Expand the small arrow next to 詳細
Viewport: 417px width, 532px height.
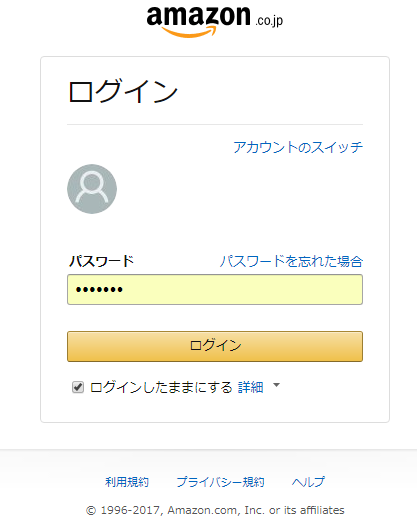tap(277, 385)
